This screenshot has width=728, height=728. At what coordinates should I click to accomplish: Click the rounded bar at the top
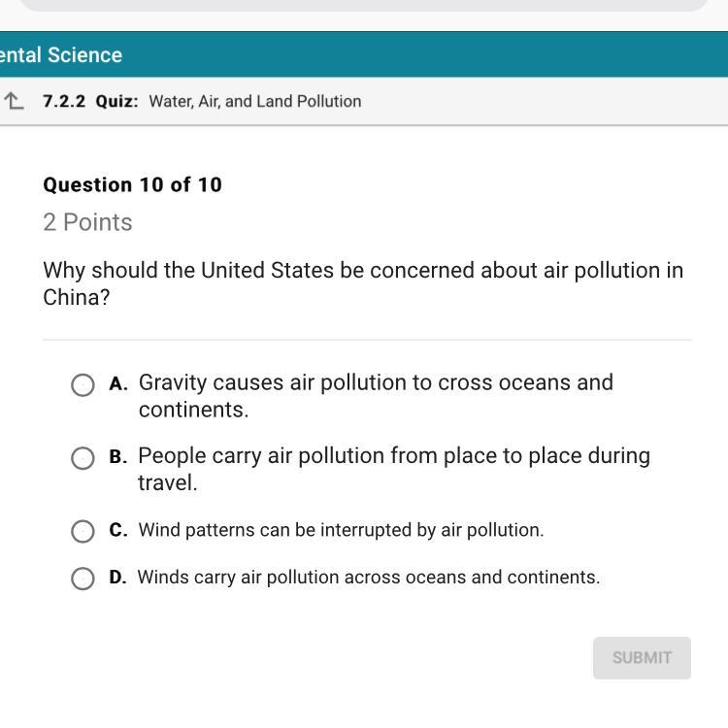click(364, 5)
